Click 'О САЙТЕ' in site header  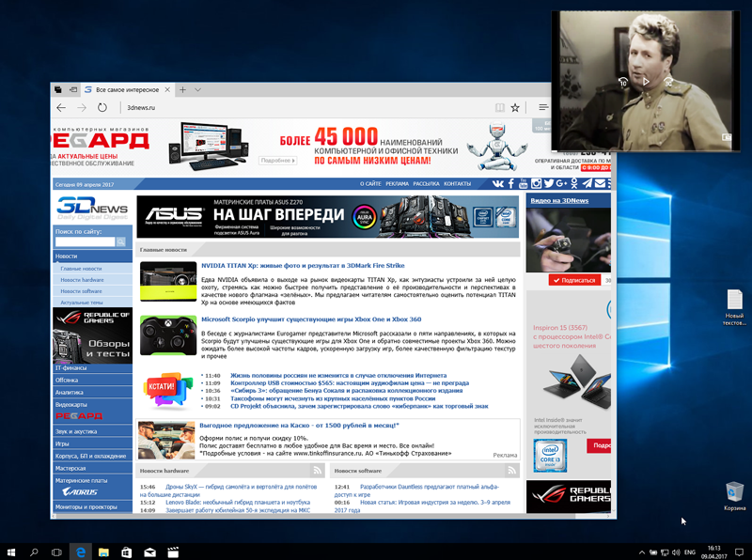coord(370,184)
